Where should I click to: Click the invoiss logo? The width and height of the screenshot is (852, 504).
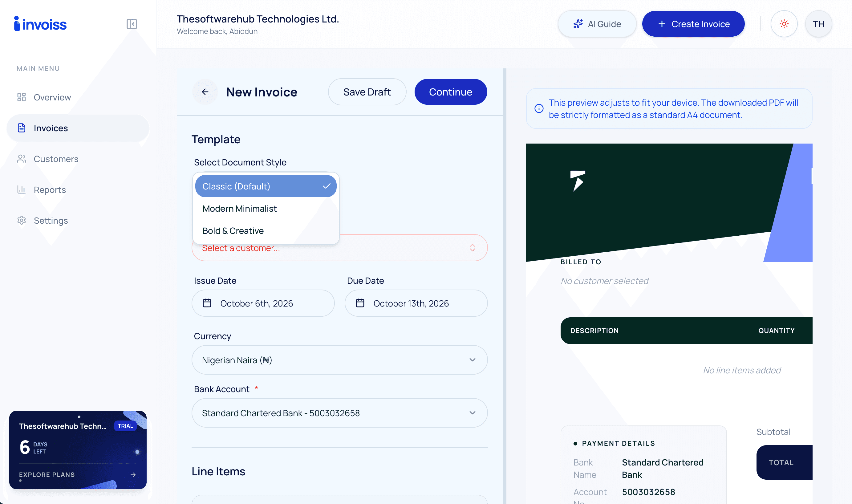[40, 24]
